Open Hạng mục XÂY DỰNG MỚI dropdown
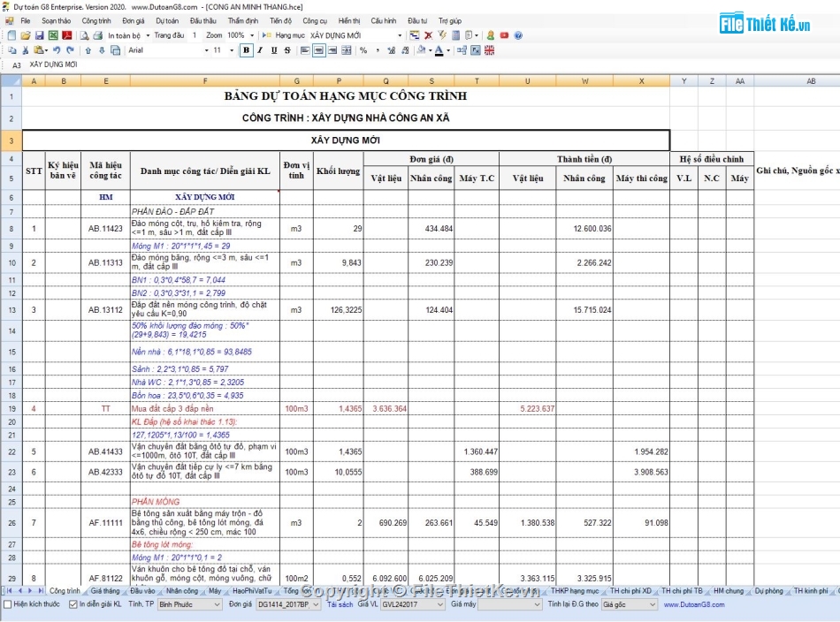Screen dimensions: 840x622 [400, 36]
